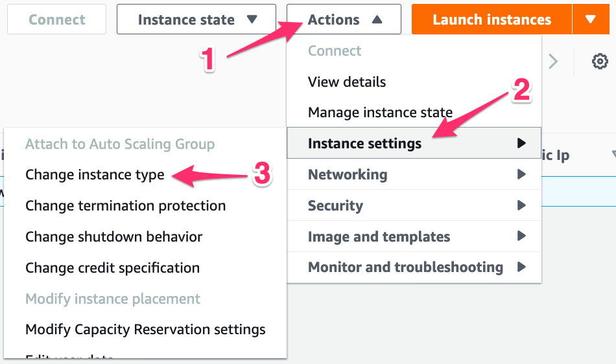Choose Change termination protection
The height and width of the screenshot is (364, 616).
click(x=126, y=206)
